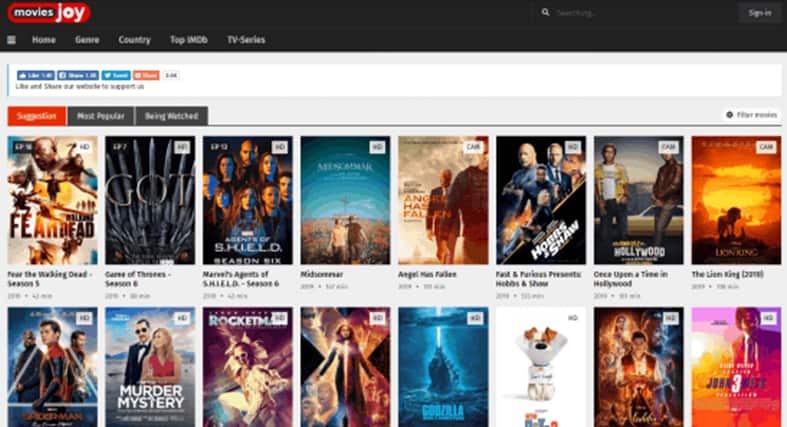Open John Wick 3 poster
This screenshot has width=787, height=427.
736,367
